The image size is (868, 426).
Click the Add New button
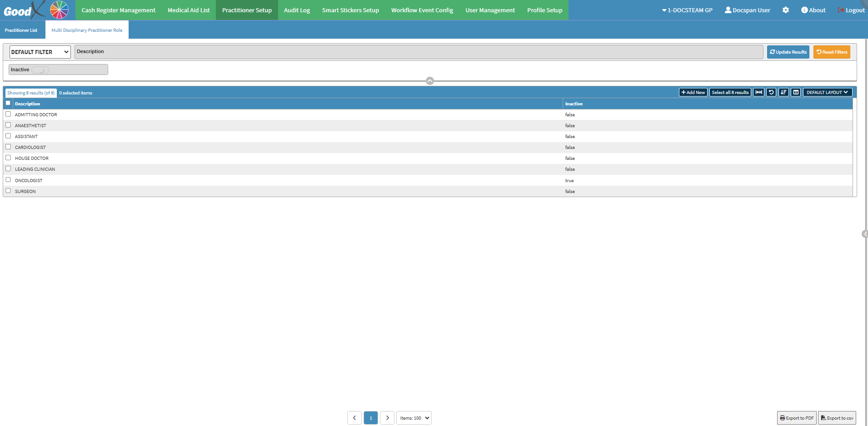[x=693, y=92]
